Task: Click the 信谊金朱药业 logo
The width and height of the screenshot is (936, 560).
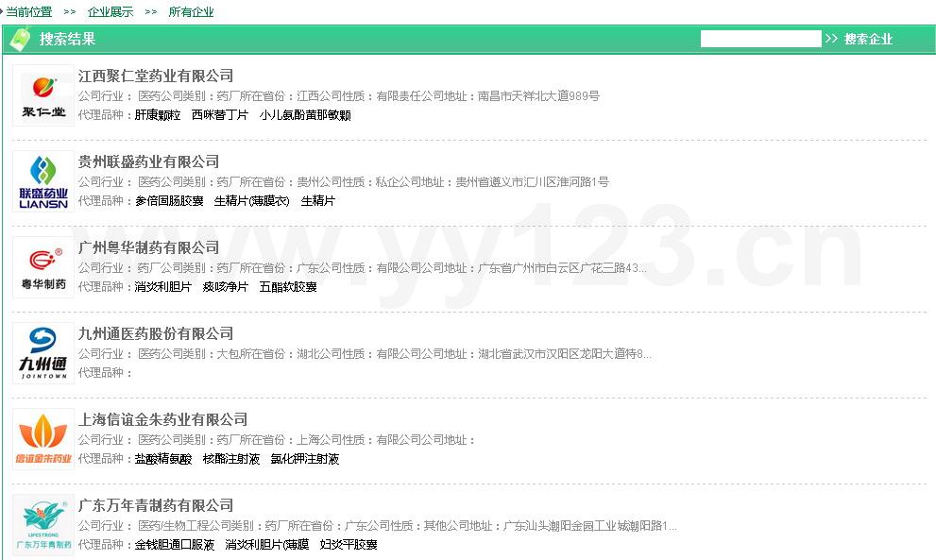Action: [x=43, y=439]
